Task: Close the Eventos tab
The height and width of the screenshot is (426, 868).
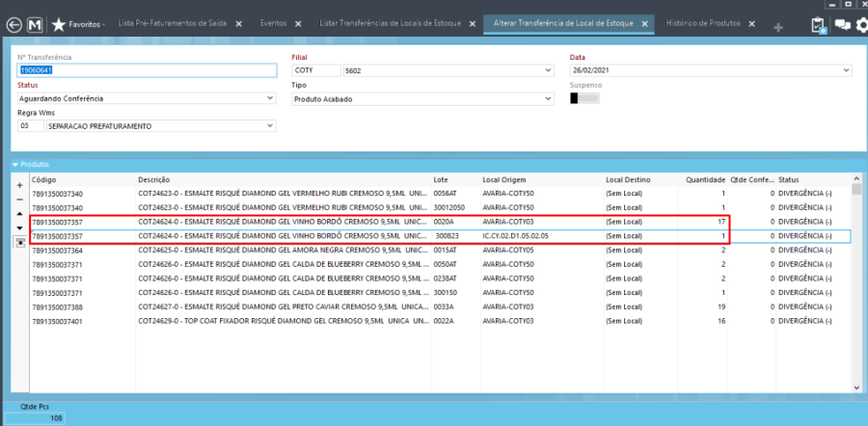Action: (x=296, y=23)
